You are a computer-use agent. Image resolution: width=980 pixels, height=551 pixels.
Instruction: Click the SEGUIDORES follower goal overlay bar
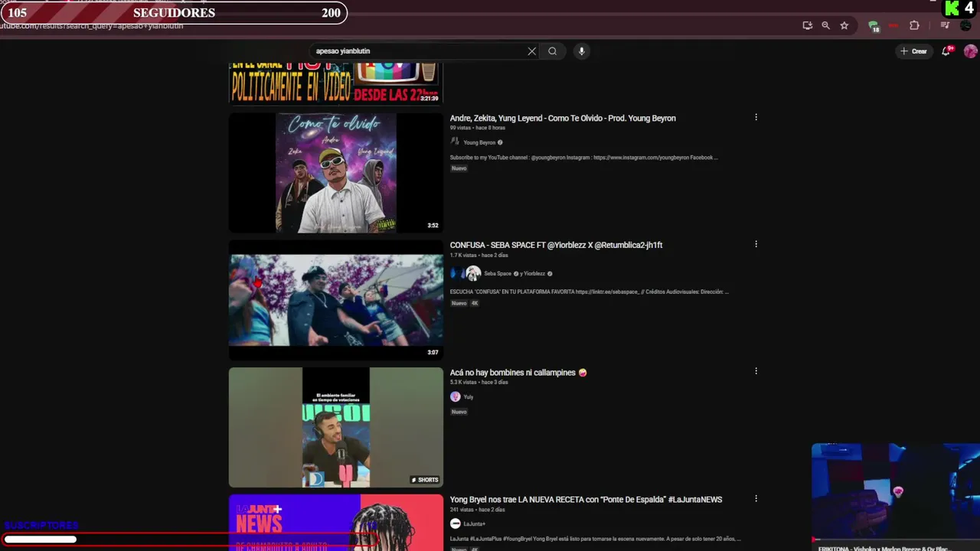pos(174,13)
